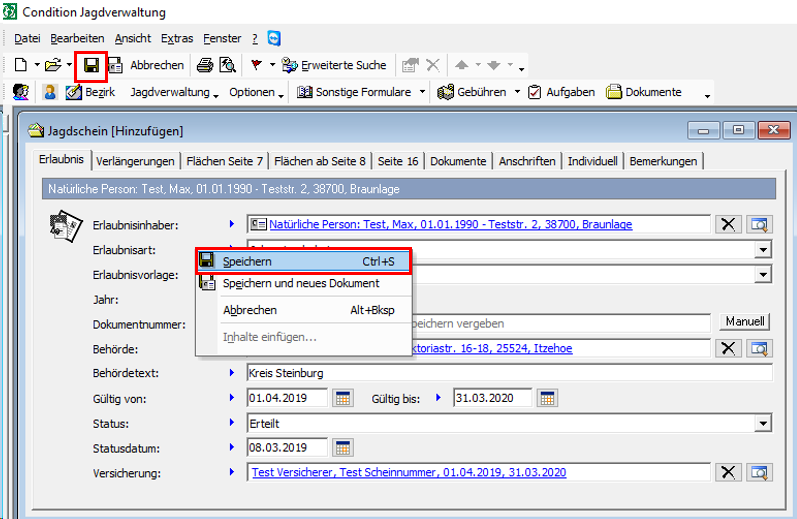Click the Bezirk toolbar button
797x519 pixels.
tap(90, 92)
